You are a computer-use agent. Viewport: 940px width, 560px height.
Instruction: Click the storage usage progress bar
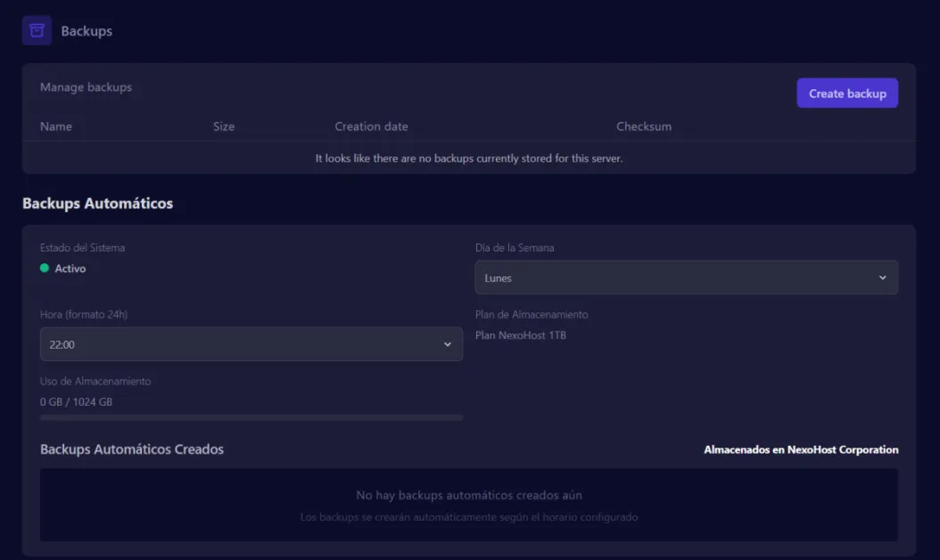tap(251, 417)
